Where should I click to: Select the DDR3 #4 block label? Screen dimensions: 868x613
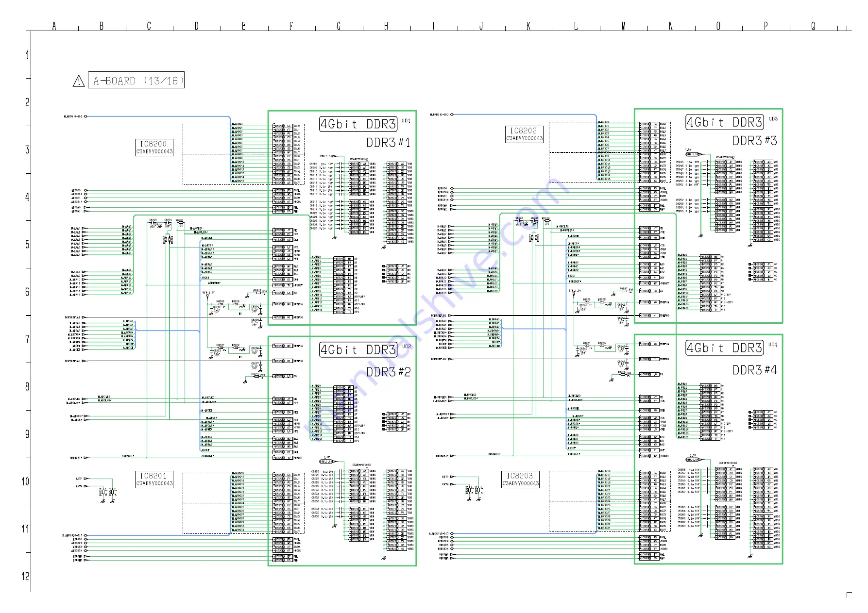(x=755, y=370)
